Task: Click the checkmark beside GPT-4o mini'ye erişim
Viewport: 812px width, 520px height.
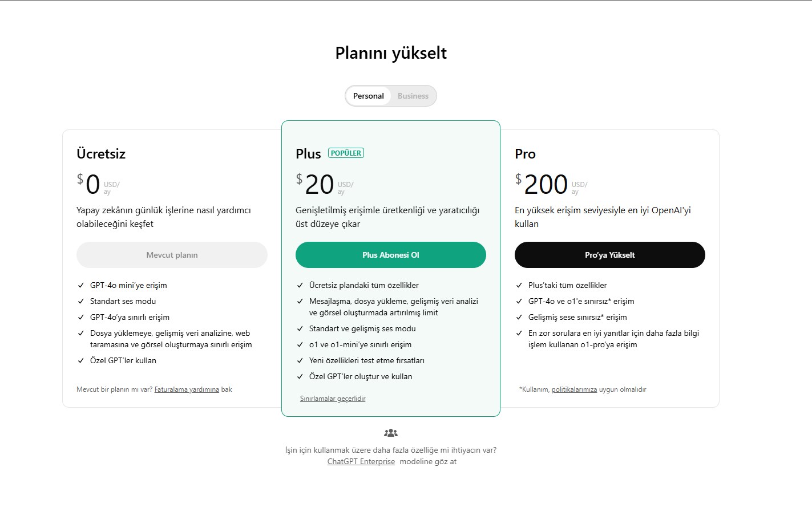Action: (x=81, y=285)
